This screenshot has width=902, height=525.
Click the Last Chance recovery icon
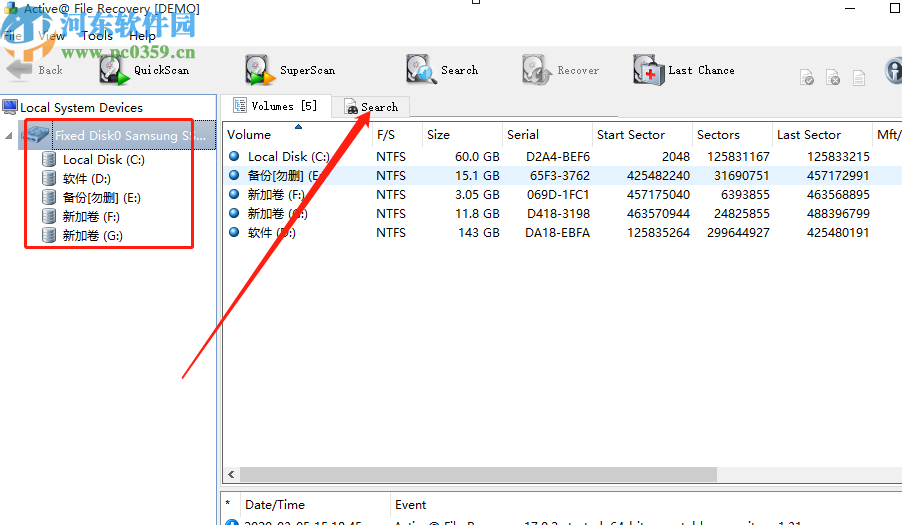click(x=648, y=70)
